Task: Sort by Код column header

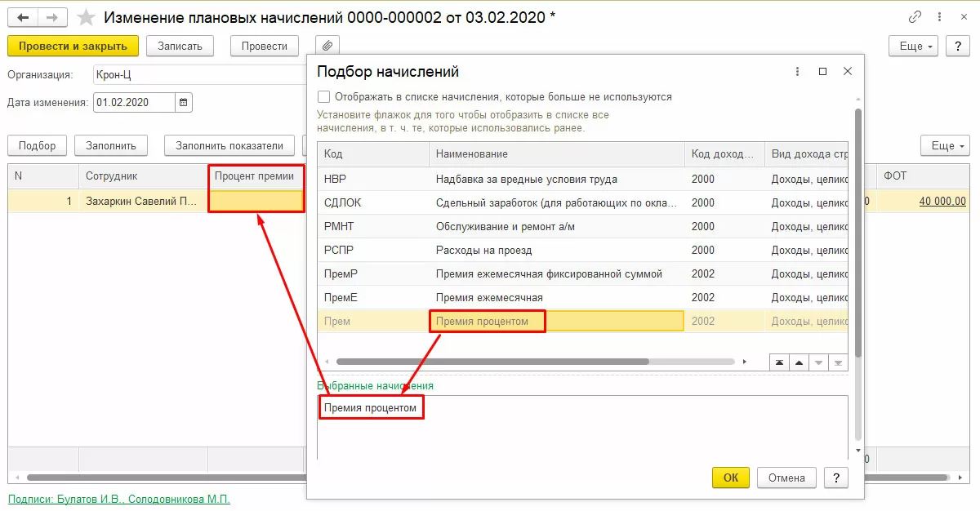Action: point(373,153)
